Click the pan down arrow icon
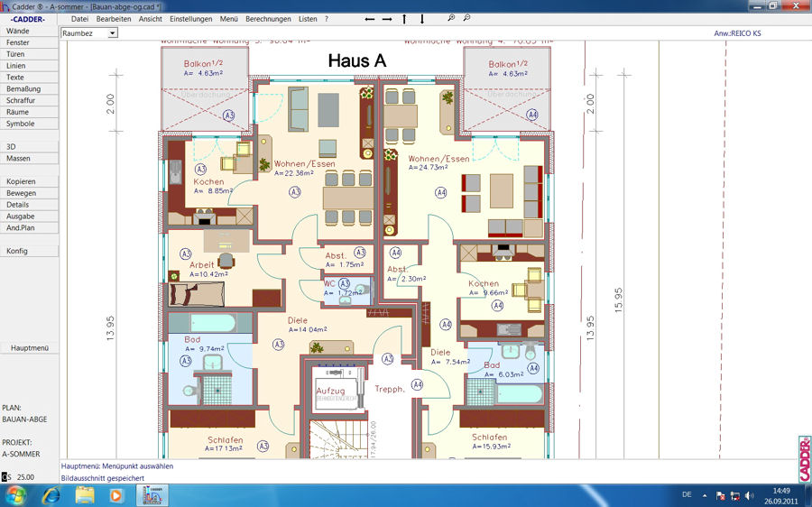 pos(422,19)
